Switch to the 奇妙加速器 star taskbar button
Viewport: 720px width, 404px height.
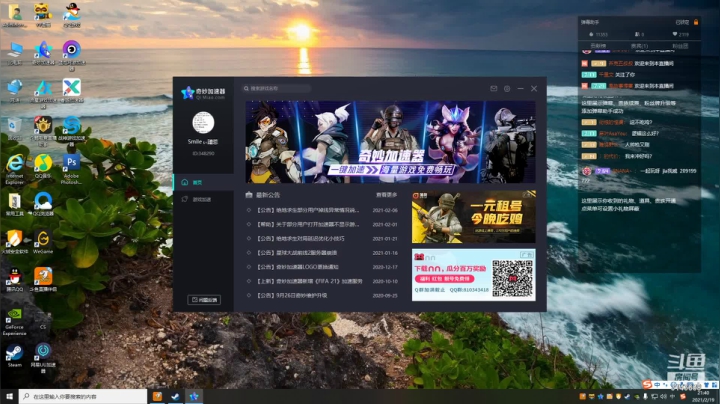coord(194,396)
